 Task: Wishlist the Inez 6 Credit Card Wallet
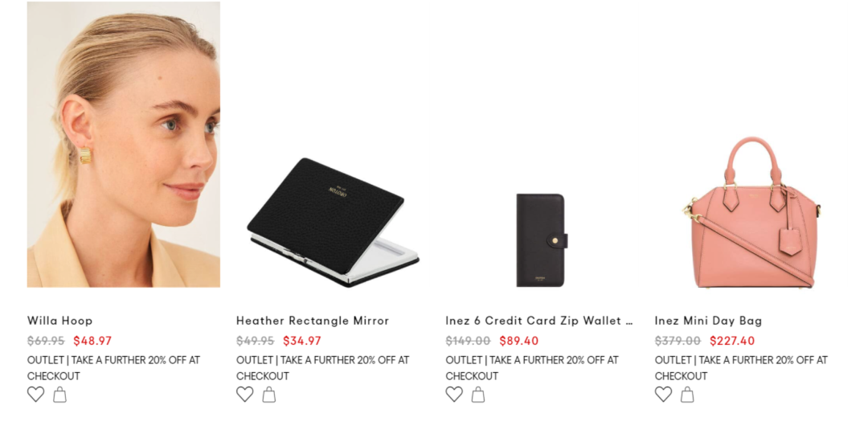click(454, 394)
